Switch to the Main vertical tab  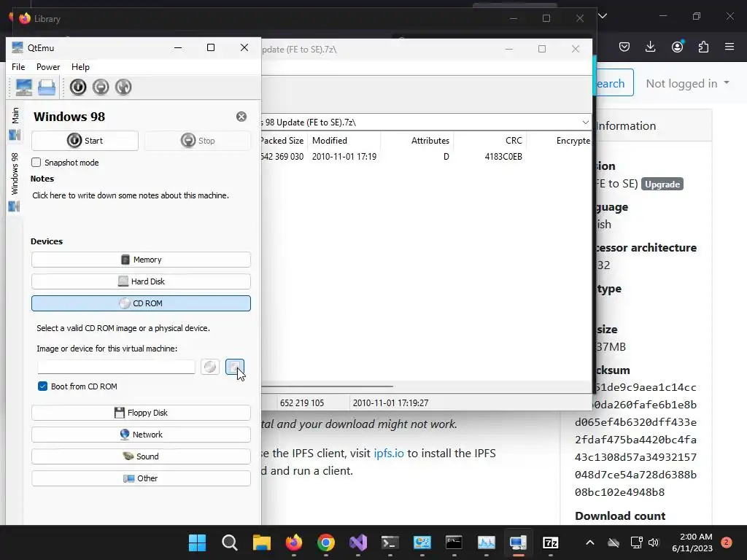click(x=15, y=122)
